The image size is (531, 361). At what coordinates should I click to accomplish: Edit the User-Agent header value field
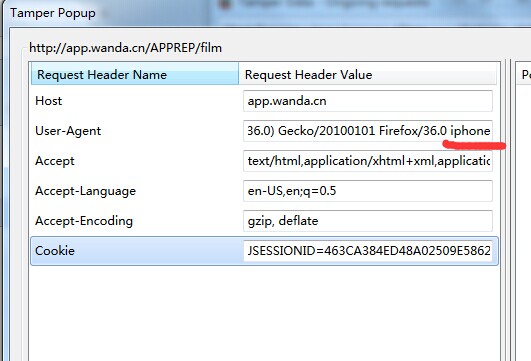click(x=367, y=131)
